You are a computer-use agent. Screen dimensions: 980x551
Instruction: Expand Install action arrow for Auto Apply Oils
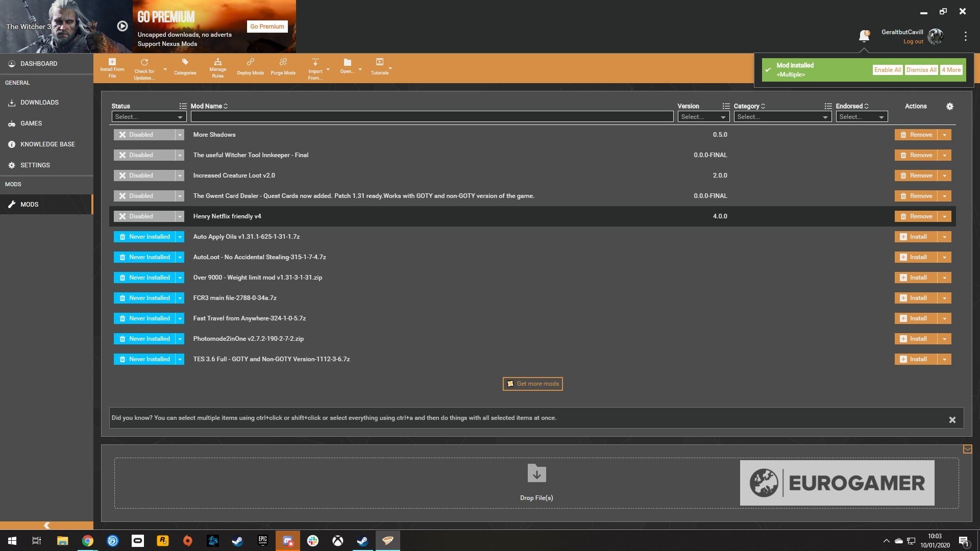[944, 237]
